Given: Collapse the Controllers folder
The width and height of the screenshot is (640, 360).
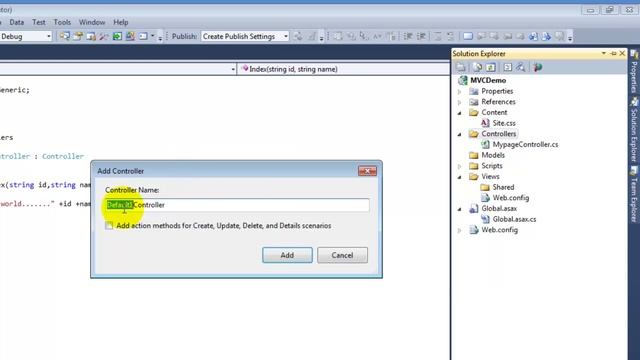Looking at the screenshot, I should 460,134.
